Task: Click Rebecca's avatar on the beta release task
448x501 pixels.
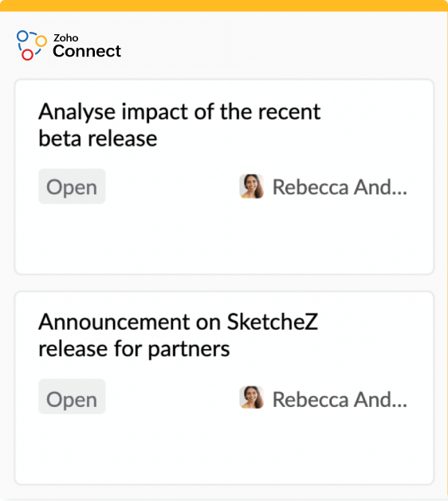Action: click(x=252, y=186)
